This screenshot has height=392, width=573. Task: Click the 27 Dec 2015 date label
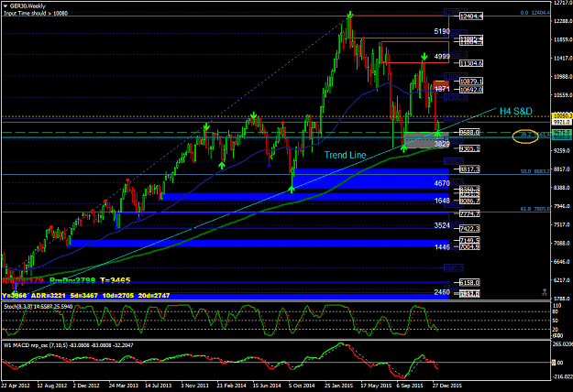(446, 386)
